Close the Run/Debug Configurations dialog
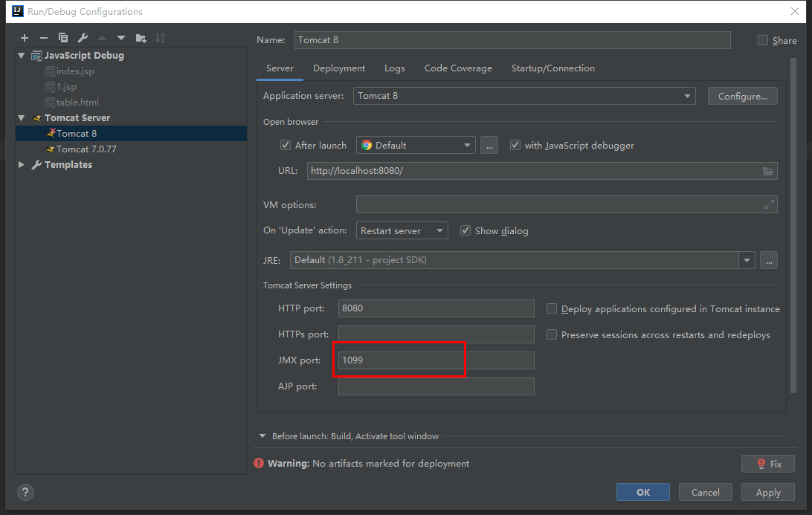The width and height of the screenshot is (812, 515). (x=795, y=11)
